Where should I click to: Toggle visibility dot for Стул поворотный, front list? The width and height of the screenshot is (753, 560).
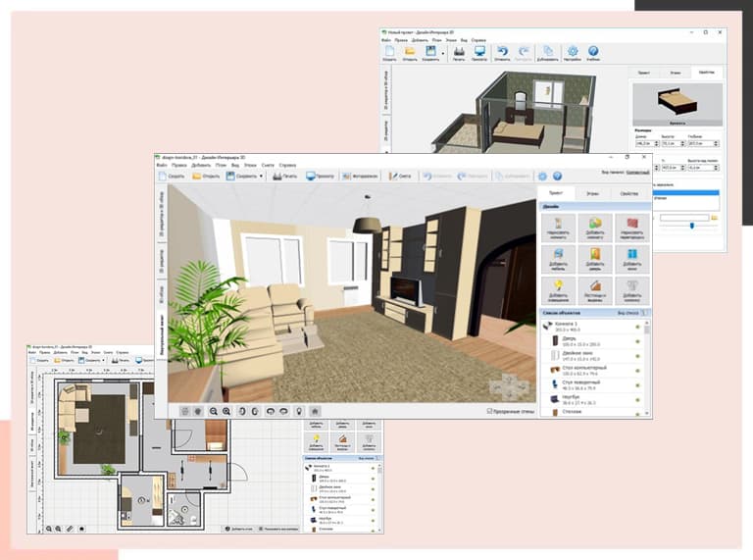[637, 385]
